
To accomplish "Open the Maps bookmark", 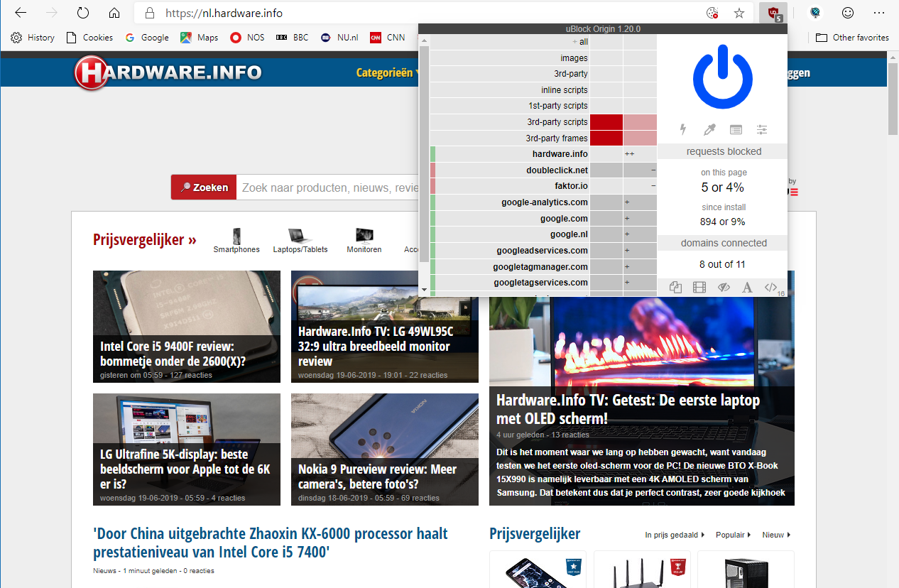I will (200, 38).
